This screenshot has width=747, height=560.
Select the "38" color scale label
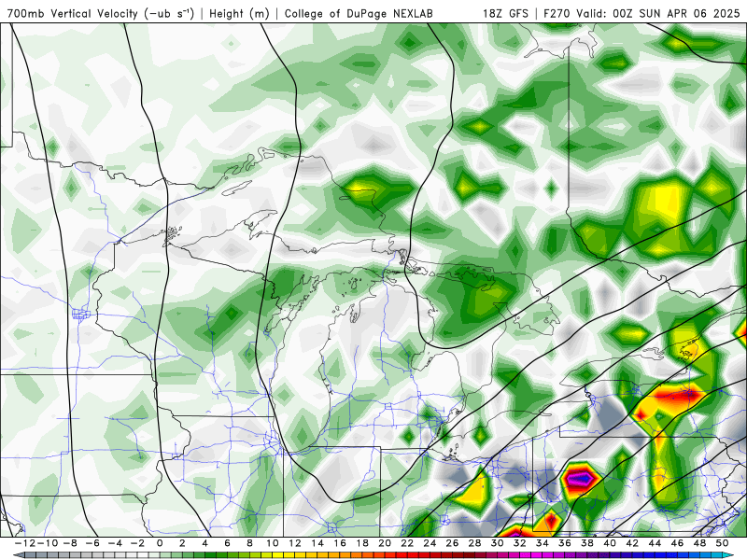587,543
